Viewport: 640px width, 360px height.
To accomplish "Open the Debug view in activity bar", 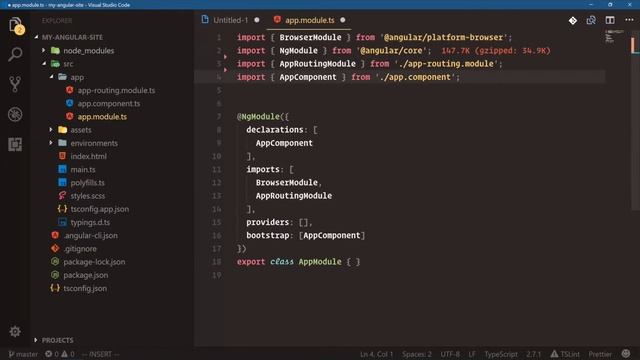I will tap(15, 114).
